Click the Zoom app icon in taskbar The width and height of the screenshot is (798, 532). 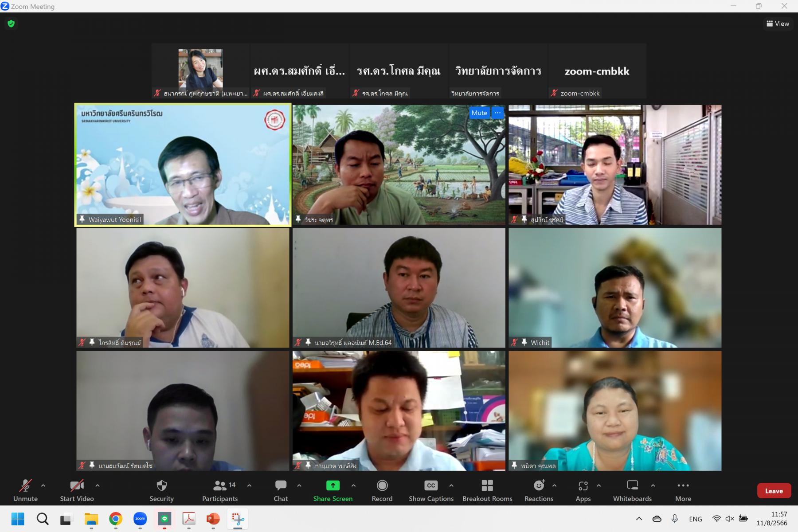pyautogui.click(x=140, y=519)
